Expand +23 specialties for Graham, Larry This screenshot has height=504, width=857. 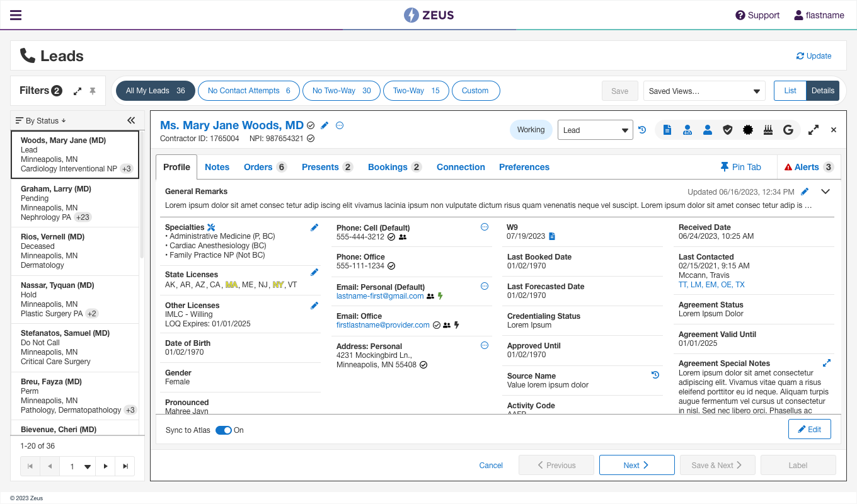click(x=83, y=217)
